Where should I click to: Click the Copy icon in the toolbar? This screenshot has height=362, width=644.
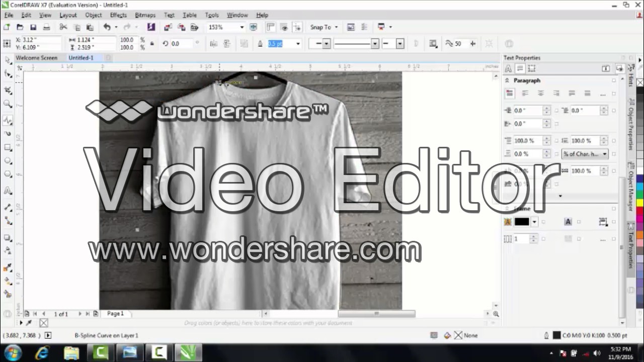pyautogui.click(x=77, y=27)
